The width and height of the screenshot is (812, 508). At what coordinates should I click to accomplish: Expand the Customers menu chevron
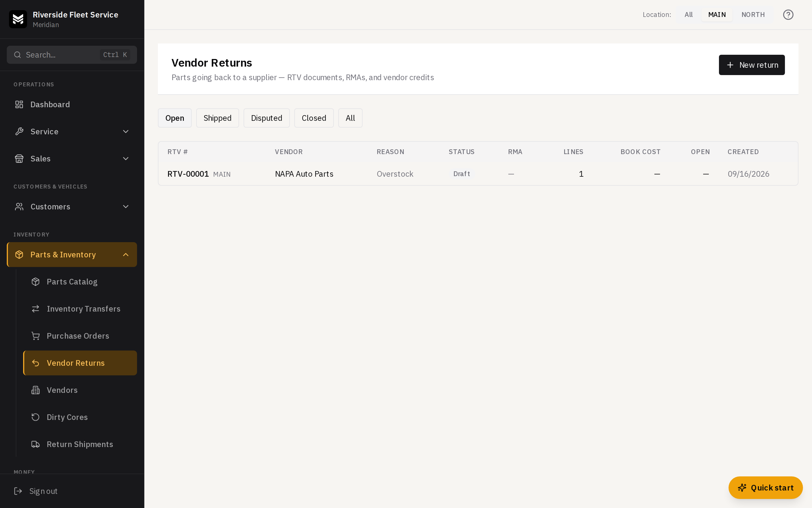[126, 207]
